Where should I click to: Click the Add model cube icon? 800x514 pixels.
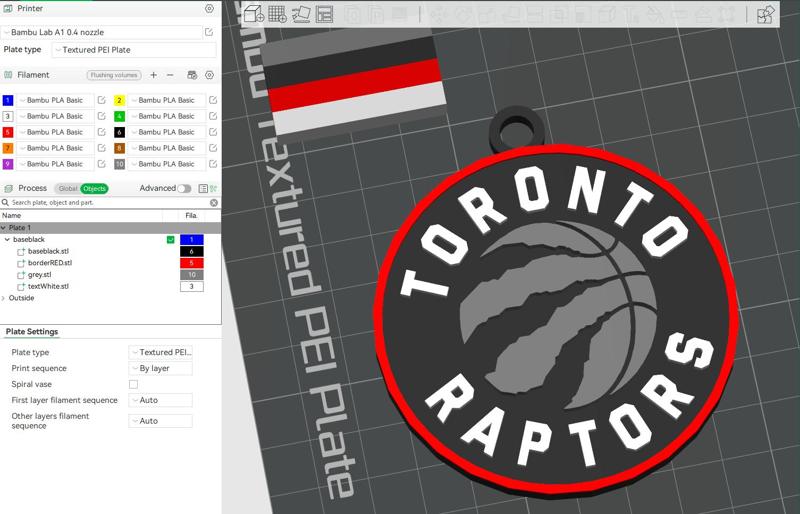pyautogui.click(x=254, y=14)
